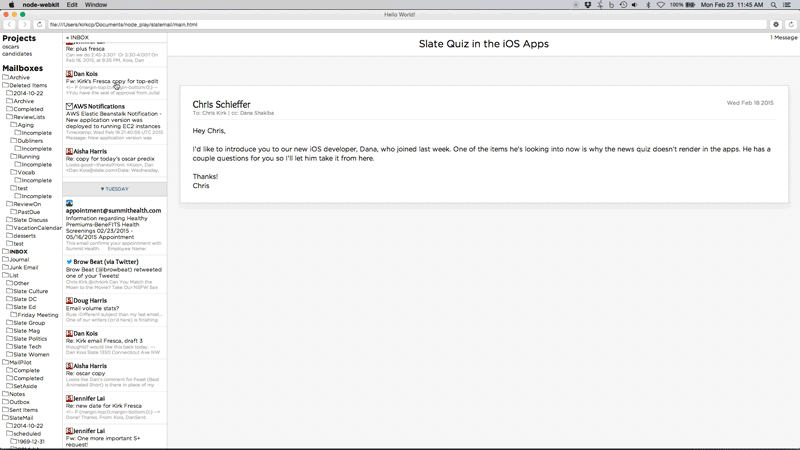800x450 pixels.
Task: Collapse the TUESDAY date group header
Action: [114, 188]
